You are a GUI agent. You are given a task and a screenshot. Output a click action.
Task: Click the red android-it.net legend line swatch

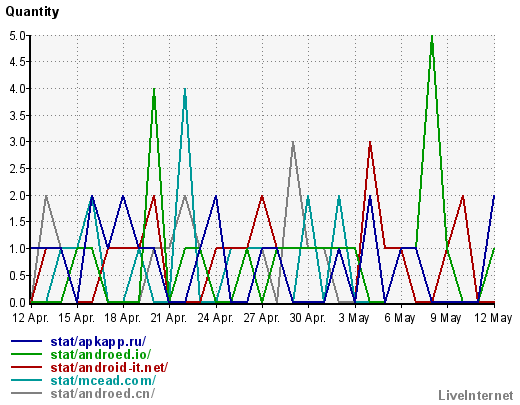tap(27, 367)
